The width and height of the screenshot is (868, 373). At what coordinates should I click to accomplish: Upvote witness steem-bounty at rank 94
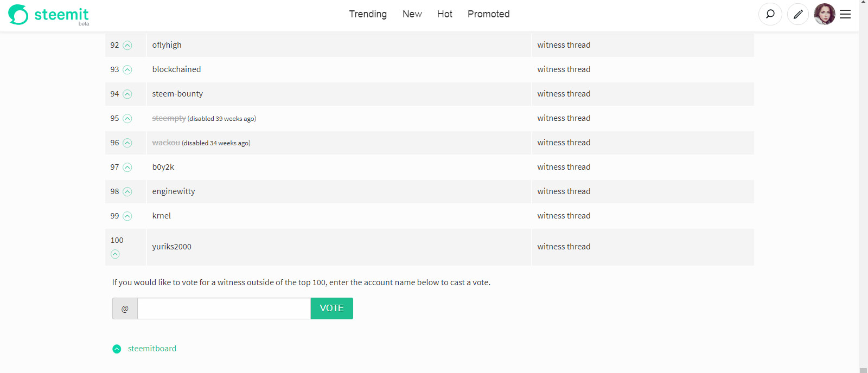[x=127, y=94]
